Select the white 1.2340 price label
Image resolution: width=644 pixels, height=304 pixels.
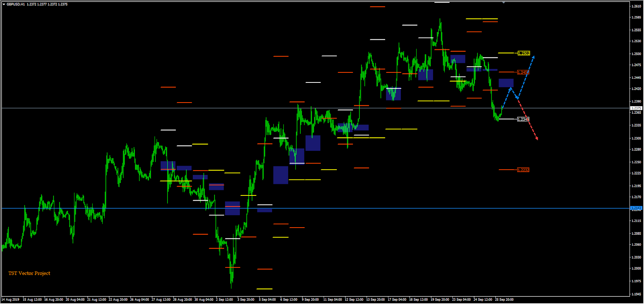[x=523, y=119]
